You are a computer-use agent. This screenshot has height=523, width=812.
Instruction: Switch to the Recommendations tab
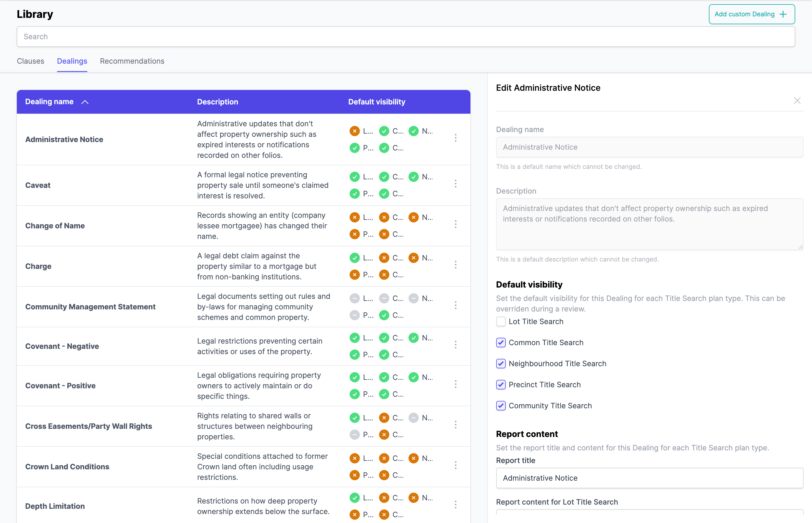coord(132,61)
